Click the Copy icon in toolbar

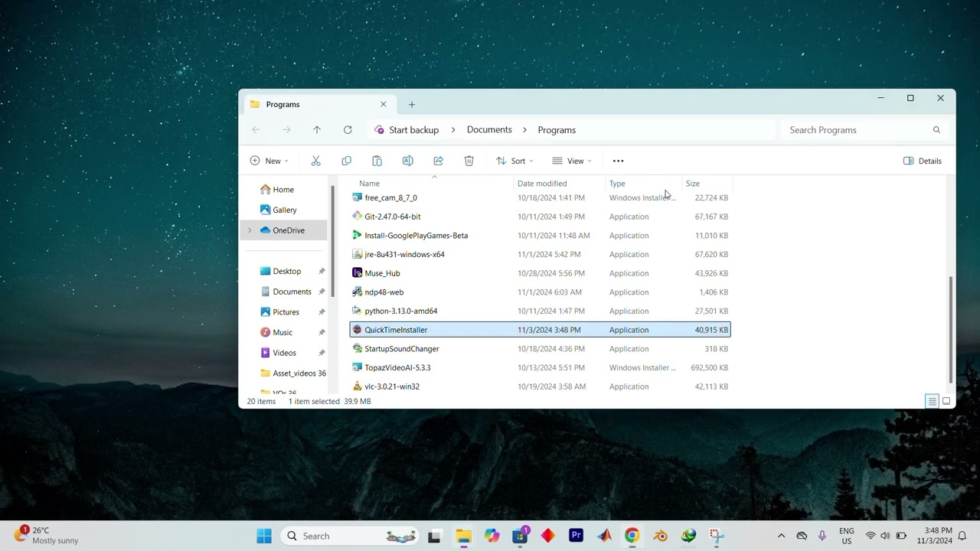[x=346, y=161]
